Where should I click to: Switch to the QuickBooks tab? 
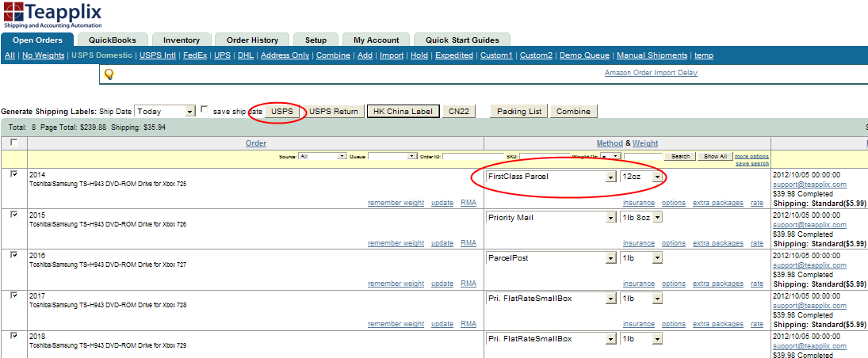pyautogui.click(x=113, y=40)
